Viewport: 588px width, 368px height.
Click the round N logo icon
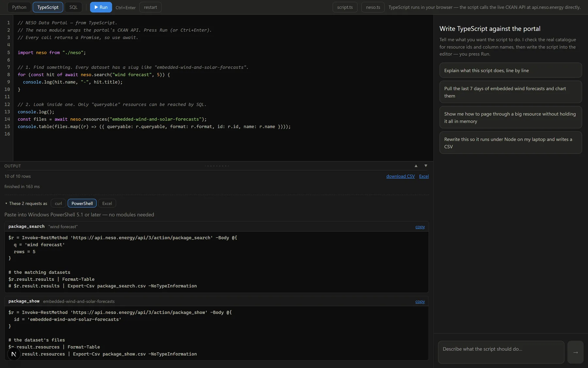click(x=14, y=354)
